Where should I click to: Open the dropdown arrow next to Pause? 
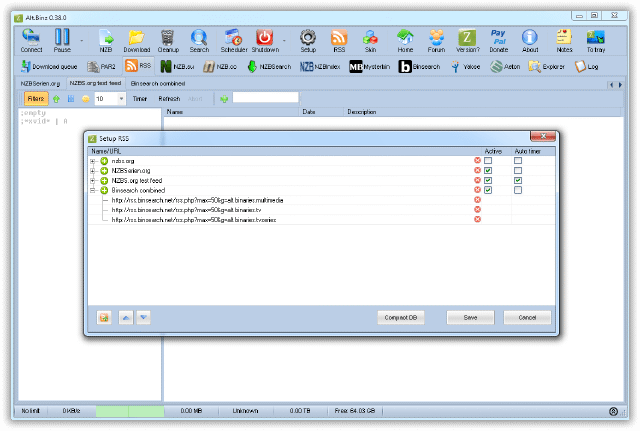coord(82,41)
